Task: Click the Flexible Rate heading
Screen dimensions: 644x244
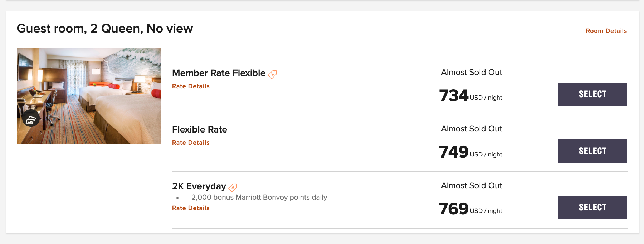Action: tap(199, 129)
